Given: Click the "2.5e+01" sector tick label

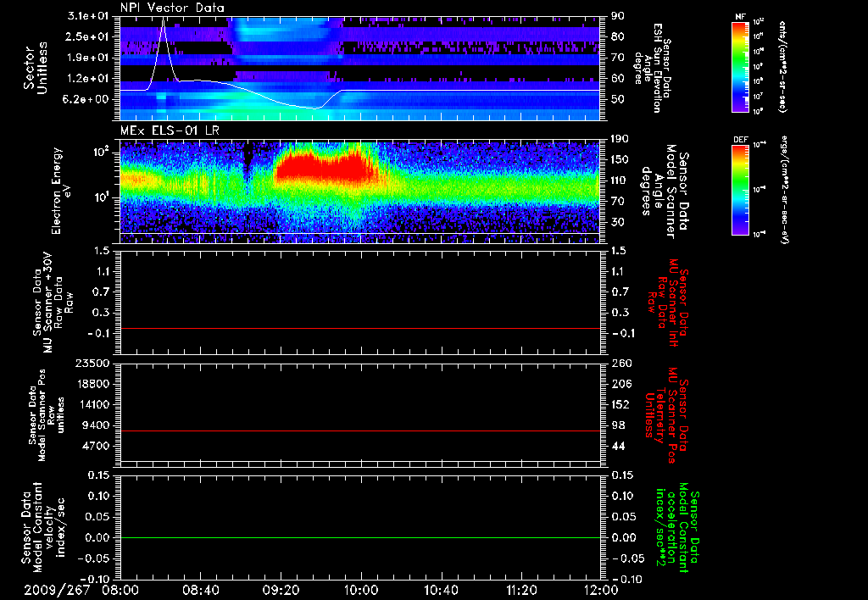Looking at the screenshot, I should (x=87, y=36).
